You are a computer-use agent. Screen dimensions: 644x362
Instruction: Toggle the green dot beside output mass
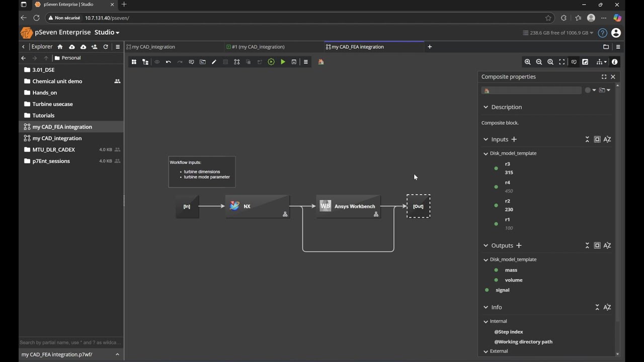tap(496, 270)
